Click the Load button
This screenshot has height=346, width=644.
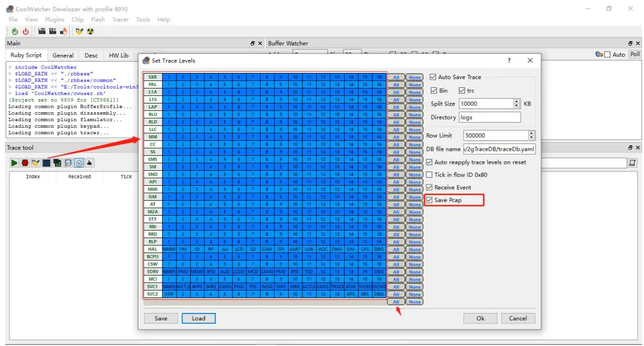(199, 319)
